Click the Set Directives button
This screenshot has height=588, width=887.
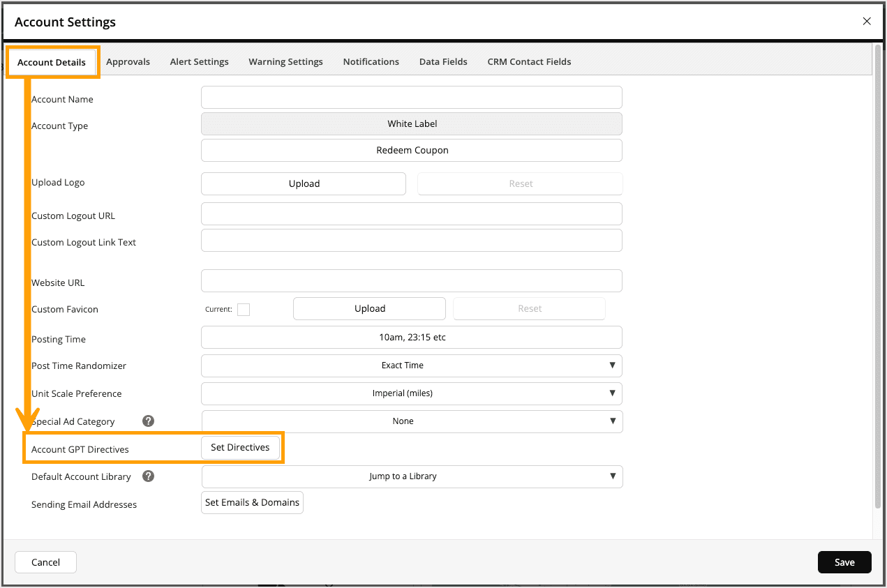tap(240, 448)
